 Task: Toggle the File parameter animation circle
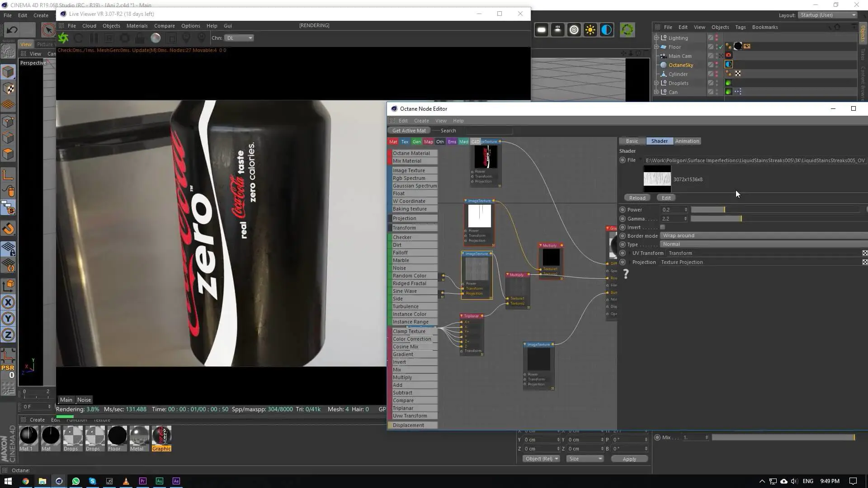(x=623, y=160)
